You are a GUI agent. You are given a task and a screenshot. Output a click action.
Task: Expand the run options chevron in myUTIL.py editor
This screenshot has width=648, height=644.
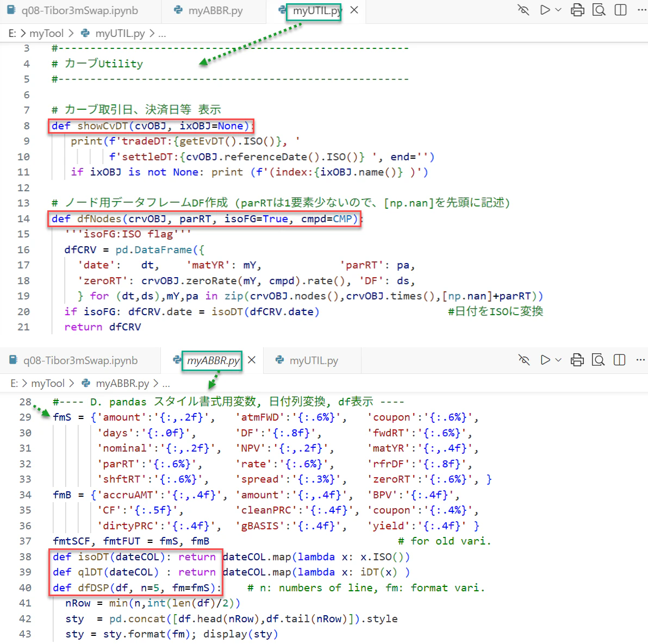[558, 10]
